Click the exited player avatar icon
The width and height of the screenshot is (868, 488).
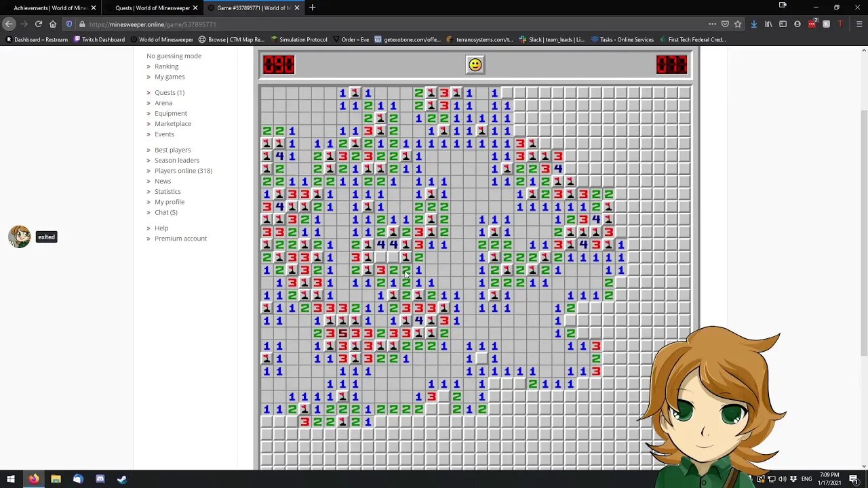click(x=20, y=237)
